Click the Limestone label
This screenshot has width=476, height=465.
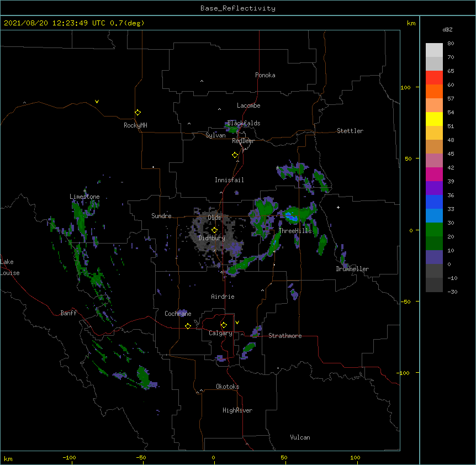(84, 197)
